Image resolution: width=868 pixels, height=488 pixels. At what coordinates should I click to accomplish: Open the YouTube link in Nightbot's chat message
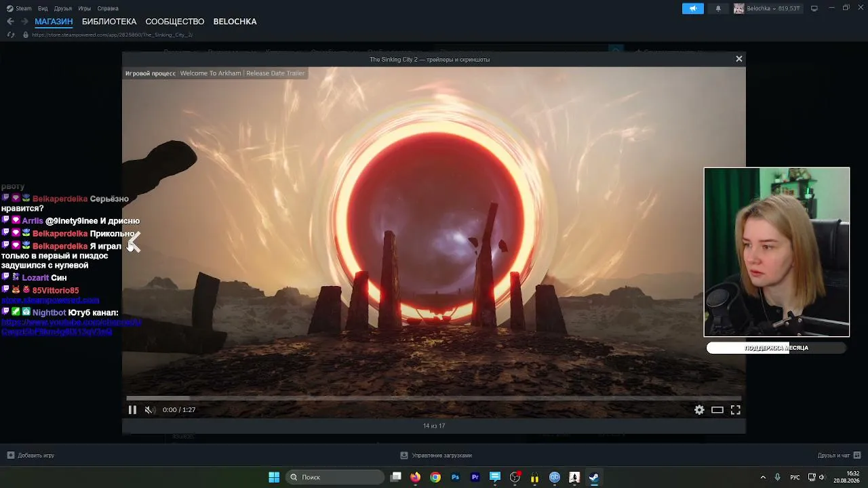point(71,327)
